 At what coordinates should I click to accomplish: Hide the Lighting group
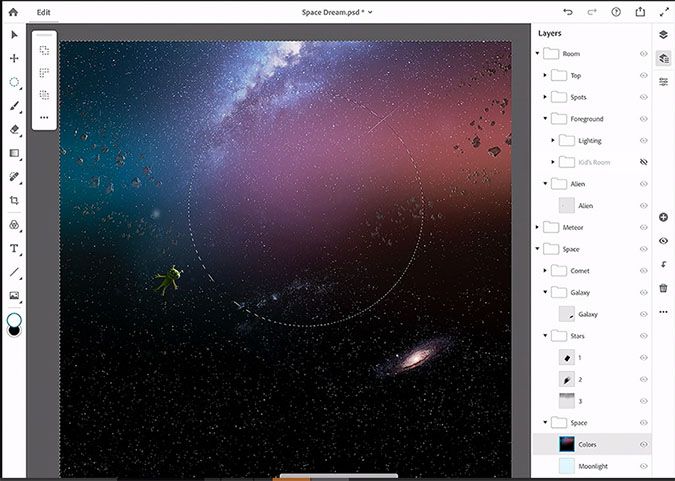(x=644, y=140)
